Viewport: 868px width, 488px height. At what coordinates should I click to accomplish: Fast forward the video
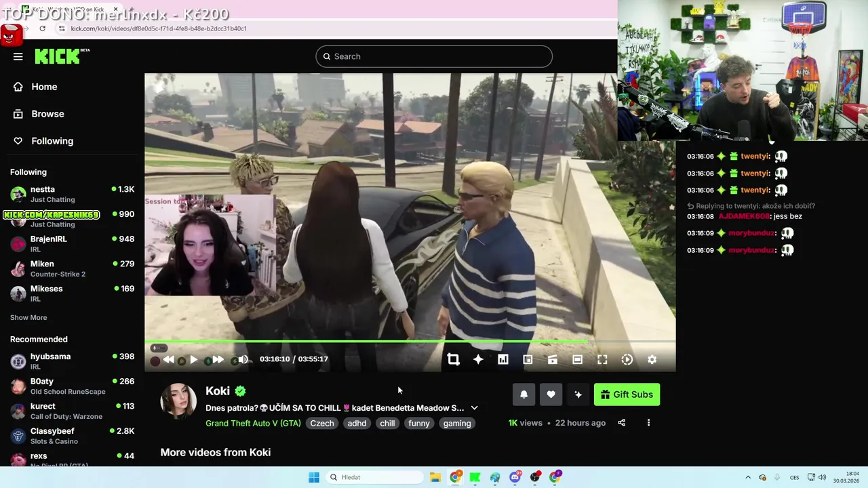[218, 360]
